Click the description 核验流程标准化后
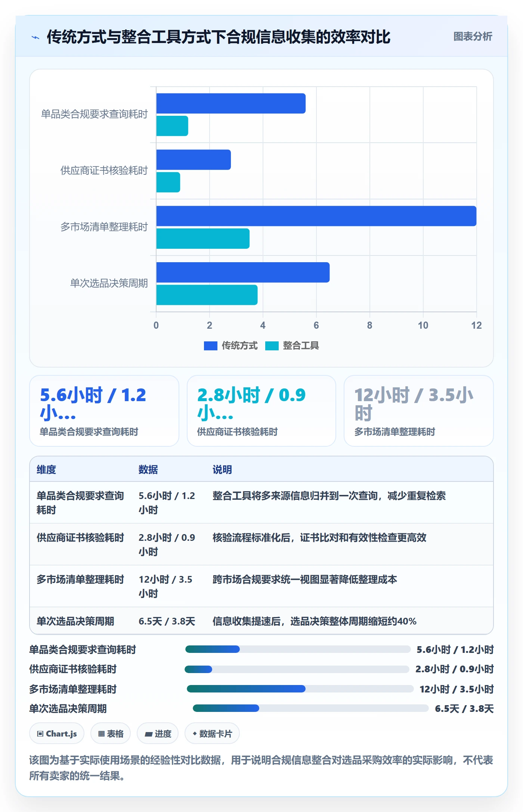Image resolution: width=523 pixels, height=812 pixels. [x=319, y=537]
